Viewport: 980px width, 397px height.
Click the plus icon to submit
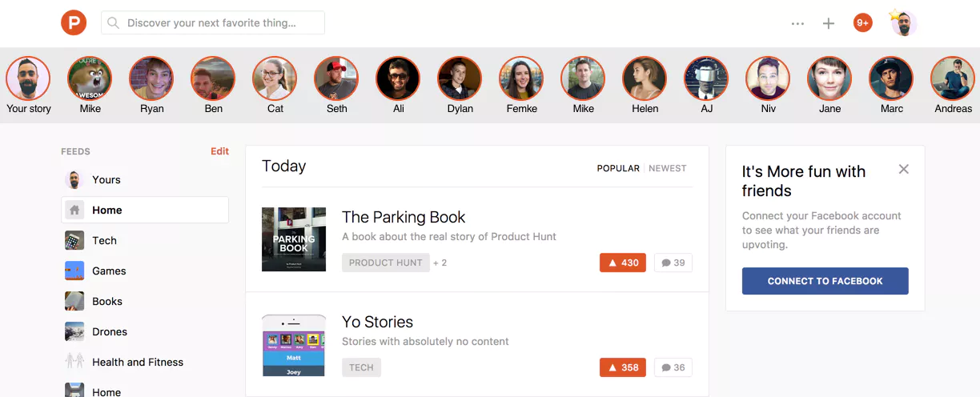point(829,23)
